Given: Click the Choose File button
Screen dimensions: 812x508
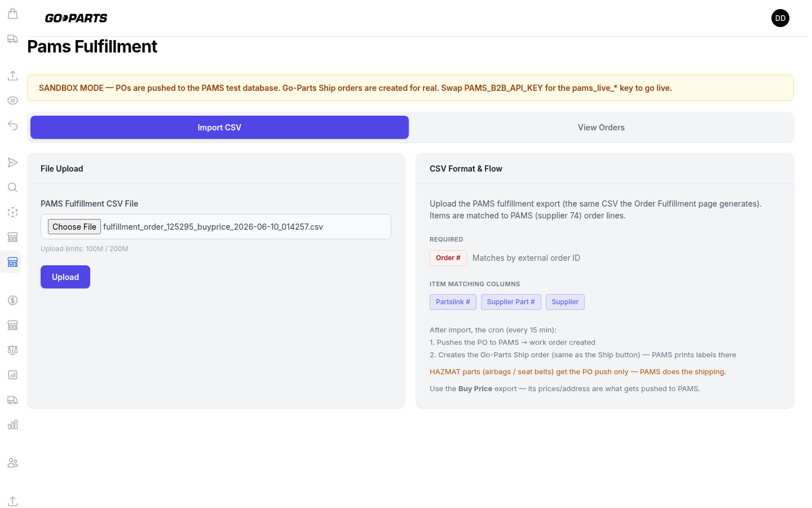Looking at the screenshot, I should [74, 227].
